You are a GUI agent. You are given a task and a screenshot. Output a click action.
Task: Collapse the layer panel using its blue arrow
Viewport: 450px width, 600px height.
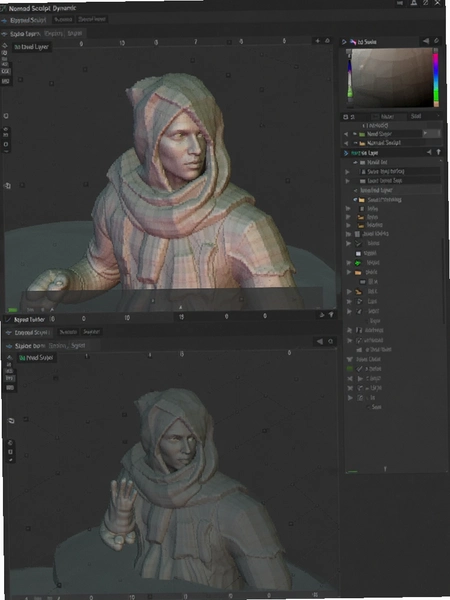[x=346, y=153]
